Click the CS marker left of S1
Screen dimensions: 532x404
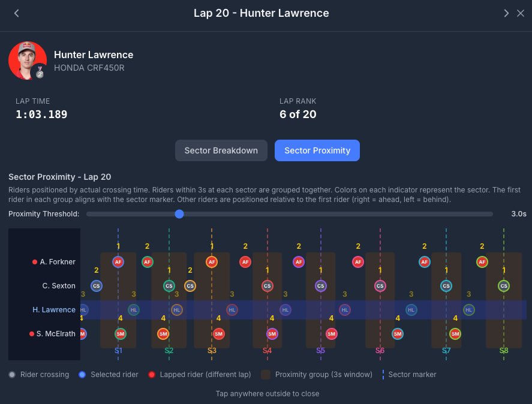coord(97,286)
